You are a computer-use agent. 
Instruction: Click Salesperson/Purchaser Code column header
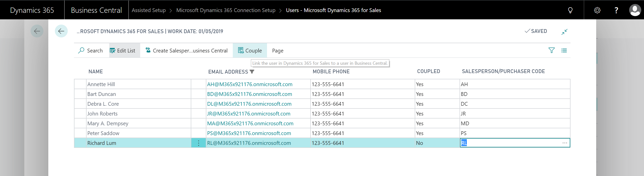[503, 71]
